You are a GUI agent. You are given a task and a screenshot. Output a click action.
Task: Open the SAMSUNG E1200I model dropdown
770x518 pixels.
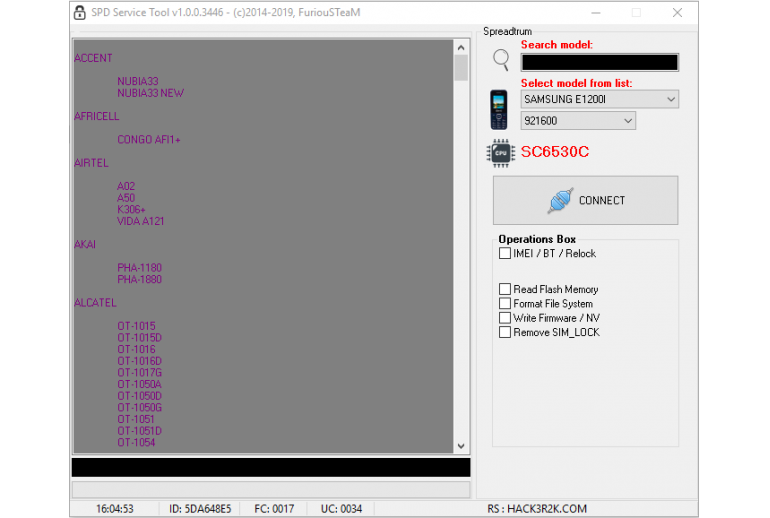[600, 99]
